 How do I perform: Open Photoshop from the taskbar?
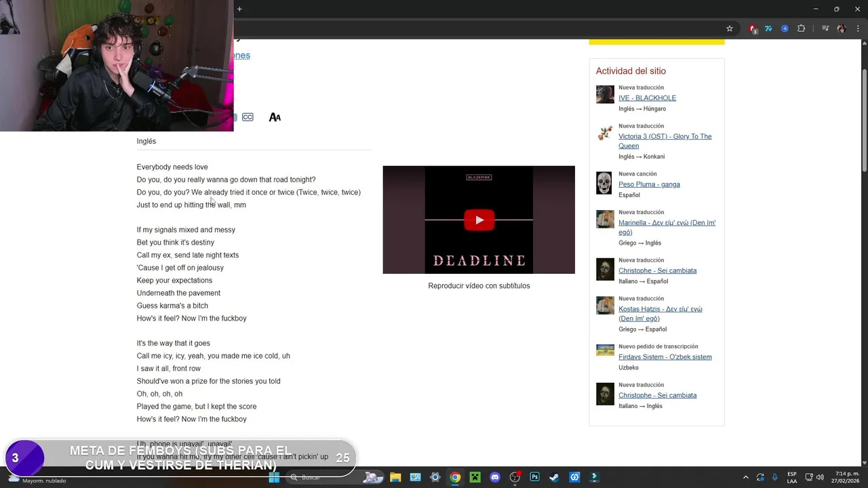(x=534, y=477)
